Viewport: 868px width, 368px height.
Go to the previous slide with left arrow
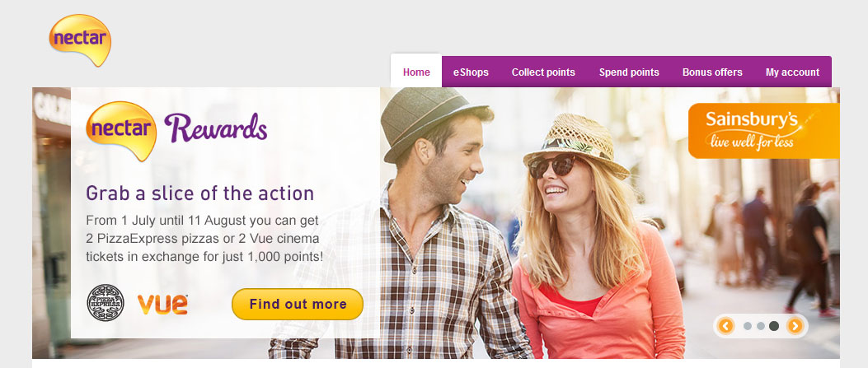click(x=725, y=326)
